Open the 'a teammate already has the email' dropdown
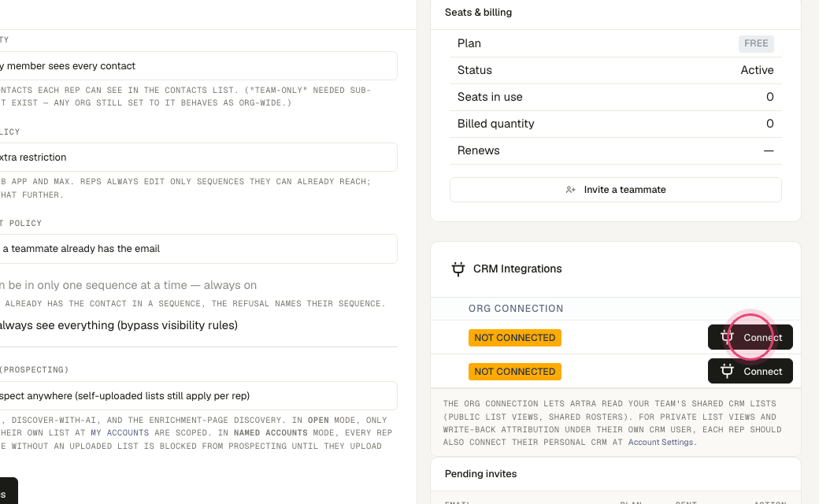The width and height of the screenshot is (819, 504). 198,249
